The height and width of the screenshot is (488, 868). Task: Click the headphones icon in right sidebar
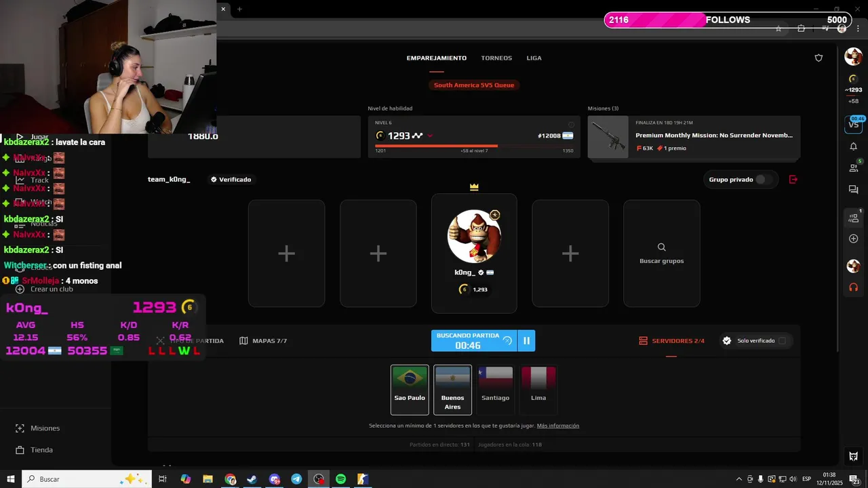853,287
